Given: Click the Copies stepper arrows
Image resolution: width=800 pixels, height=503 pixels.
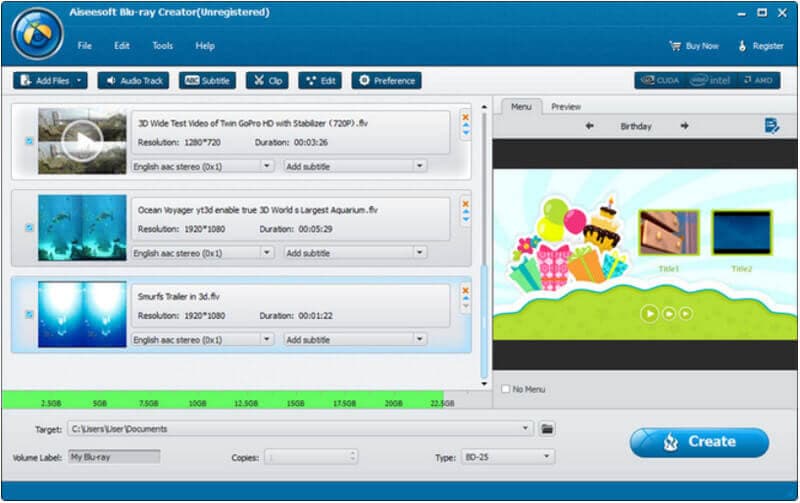Looking at the screenshot, I should [x=353, y=457].
